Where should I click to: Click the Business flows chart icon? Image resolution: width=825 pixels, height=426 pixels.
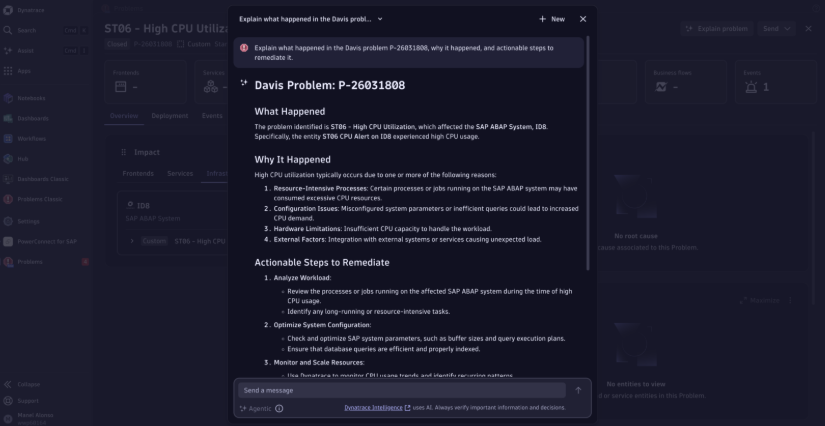coord(660,87)
